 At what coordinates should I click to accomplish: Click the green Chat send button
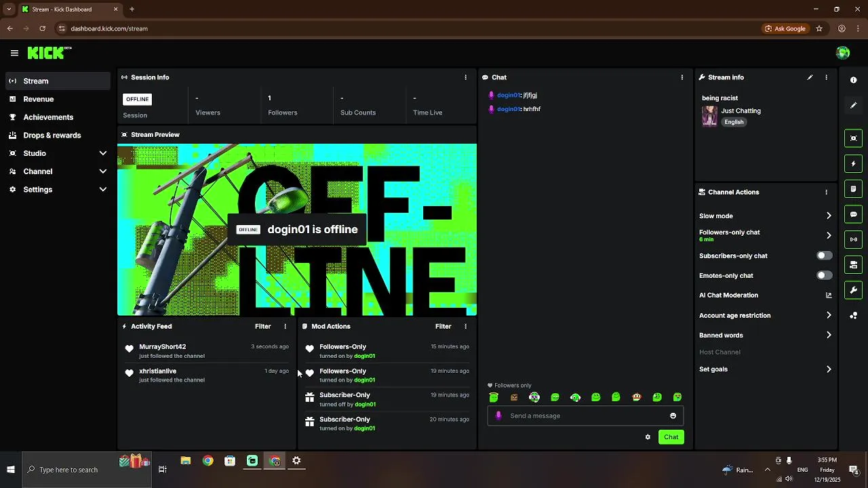click(671, 437)
